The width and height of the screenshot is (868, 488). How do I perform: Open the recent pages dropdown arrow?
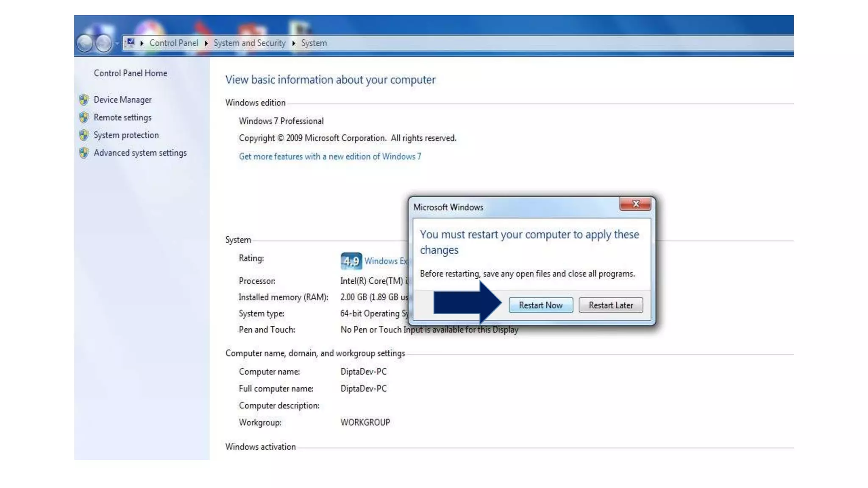tap(117, 43)
